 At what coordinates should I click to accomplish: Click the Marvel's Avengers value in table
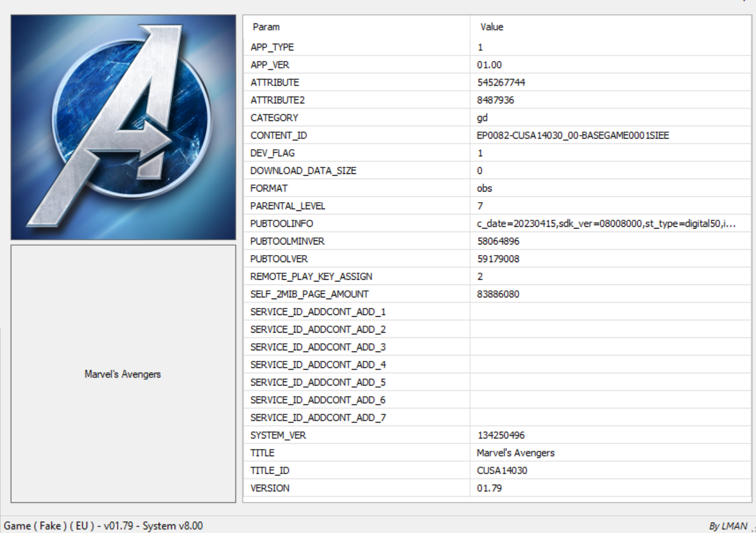click(516, 453)
